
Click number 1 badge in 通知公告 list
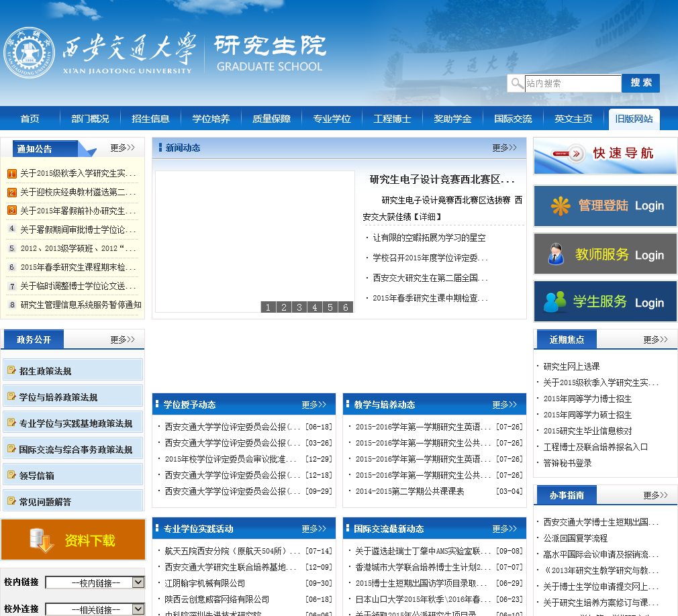click(x=12, y=174)
